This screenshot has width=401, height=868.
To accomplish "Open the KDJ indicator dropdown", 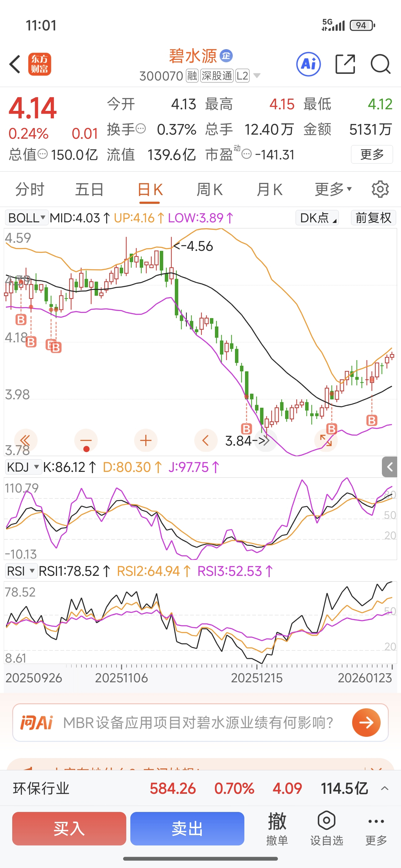I will point(23,467).
